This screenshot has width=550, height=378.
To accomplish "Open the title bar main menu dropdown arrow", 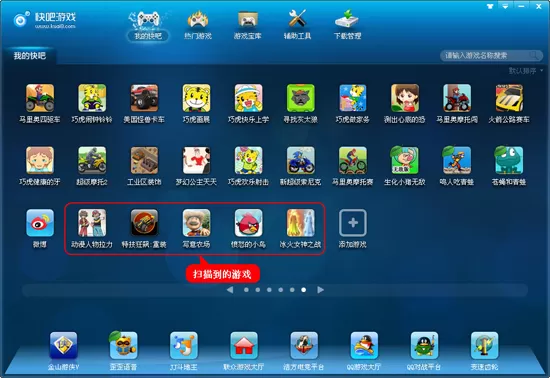I will point(505,6).
